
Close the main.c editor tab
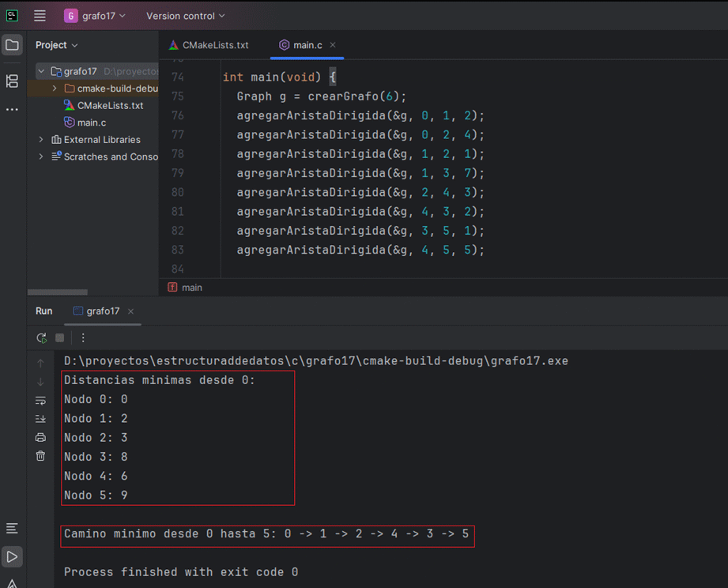coord(333,45)
